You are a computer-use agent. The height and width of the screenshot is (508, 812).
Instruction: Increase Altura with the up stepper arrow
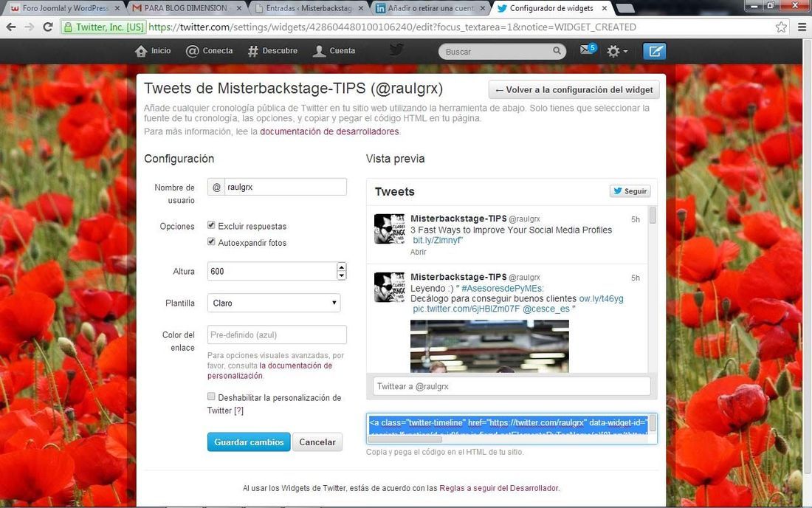pos(341,267)
